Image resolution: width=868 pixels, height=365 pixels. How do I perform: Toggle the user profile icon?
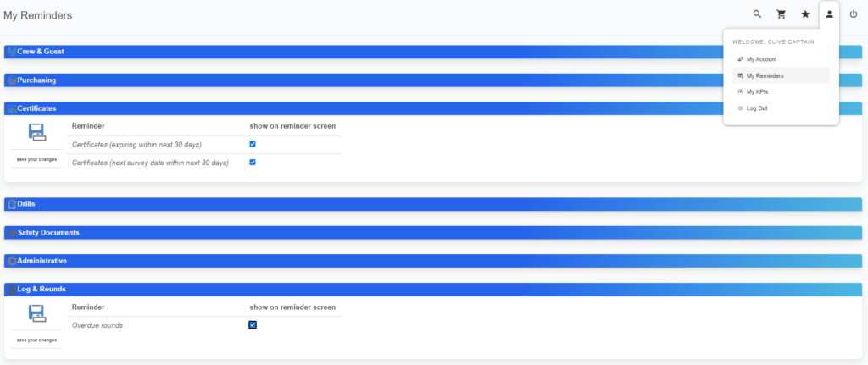[x=829, y=14]
